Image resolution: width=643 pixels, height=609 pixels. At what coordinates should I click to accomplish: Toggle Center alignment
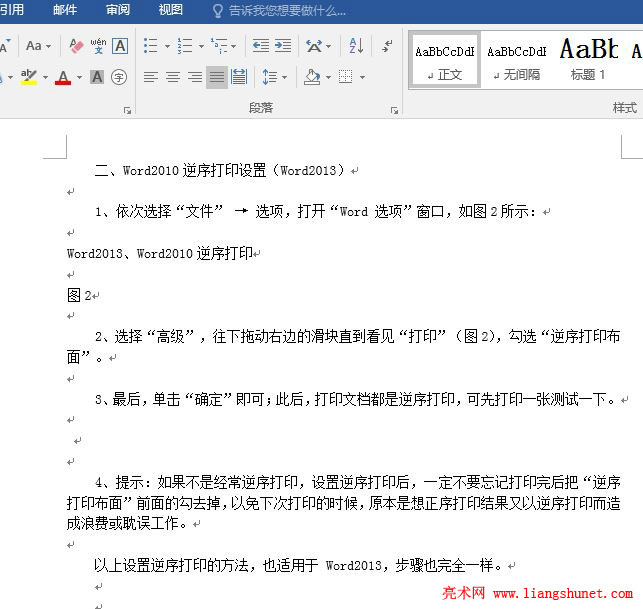click(173, 77)
